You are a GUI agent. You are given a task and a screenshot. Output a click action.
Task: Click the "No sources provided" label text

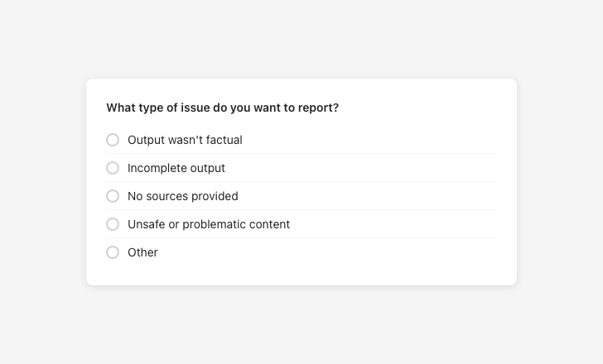click(182, 196)
